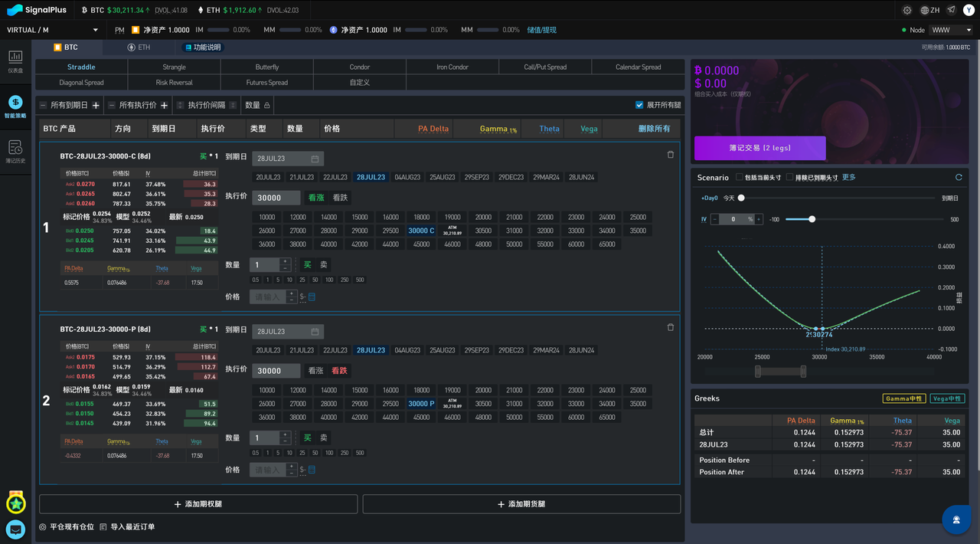This screenshot has width=980, height=544.
Task: Delete leg 1 using trash icon
Action: point(671,155)
